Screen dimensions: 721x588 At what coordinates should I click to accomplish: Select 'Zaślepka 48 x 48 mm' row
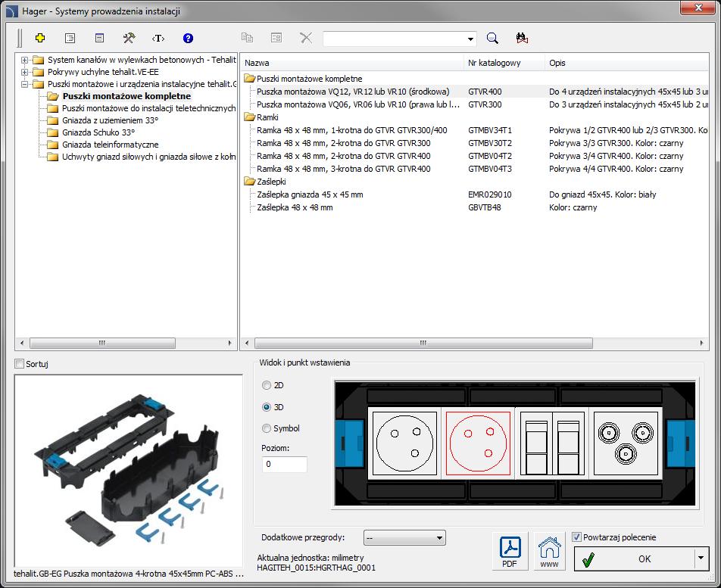[475, 207]
